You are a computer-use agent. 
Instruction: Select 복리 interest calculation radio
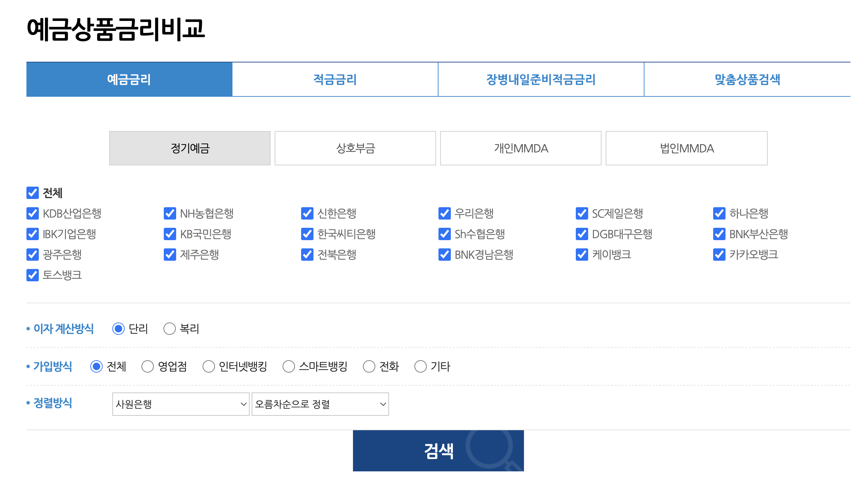[169, 329]
